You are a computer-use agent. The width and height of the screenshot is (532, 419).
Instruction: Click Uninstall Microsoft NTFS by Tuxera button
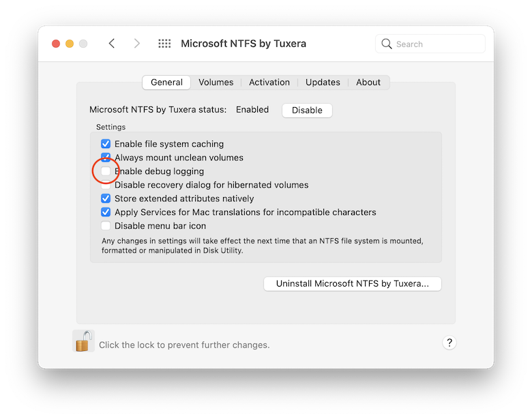click(353, 283)
